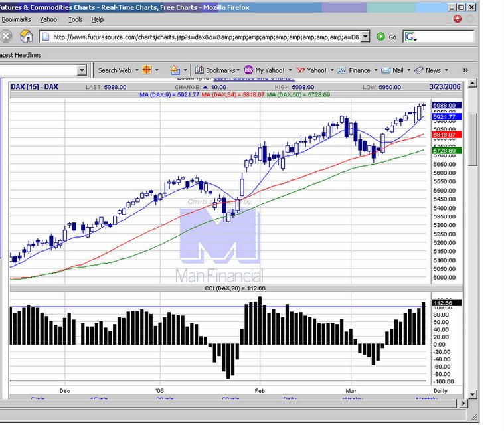
Task: Click the Daily interval label
Action: 440,391
